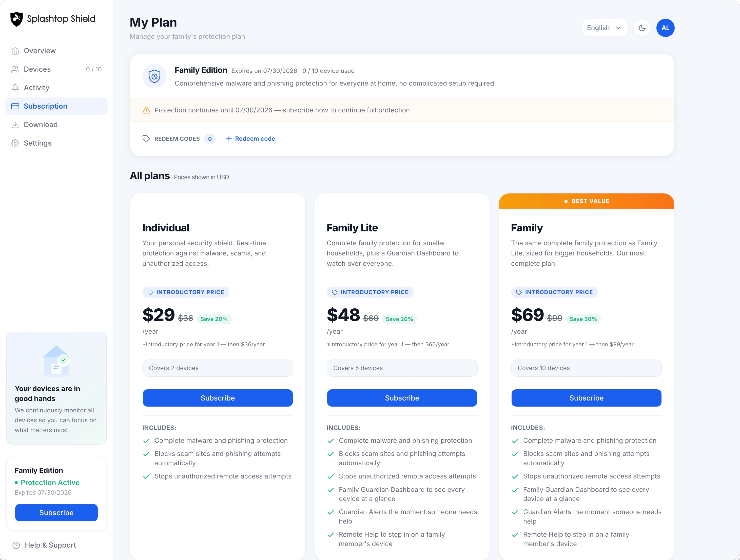Click the house illustration in the sidebar card
This screenshot has height=560, width=740.
point(56,361)
